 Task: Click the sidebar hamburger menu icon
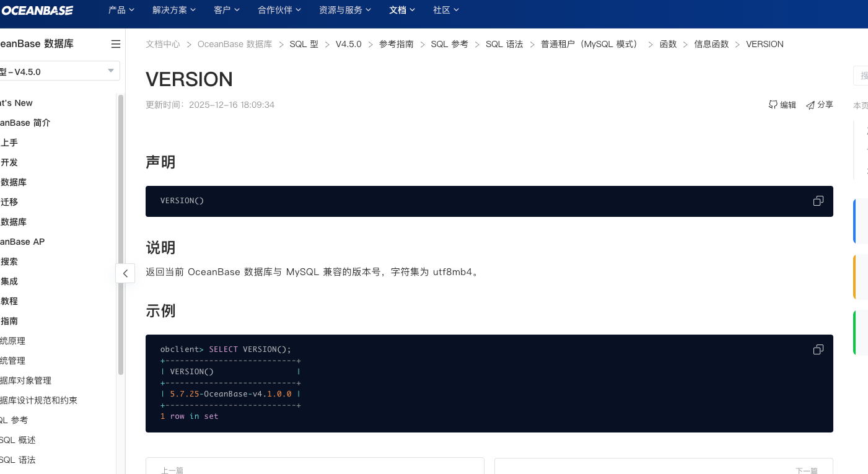[116, 44]
